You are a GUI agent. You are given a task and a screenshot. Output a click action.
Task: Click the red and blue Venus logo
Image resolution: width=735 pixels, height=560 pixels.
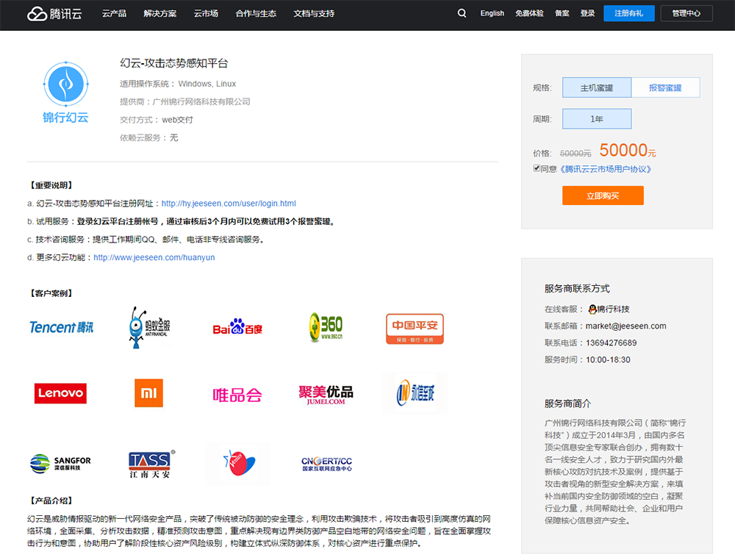tap(238, 463)
